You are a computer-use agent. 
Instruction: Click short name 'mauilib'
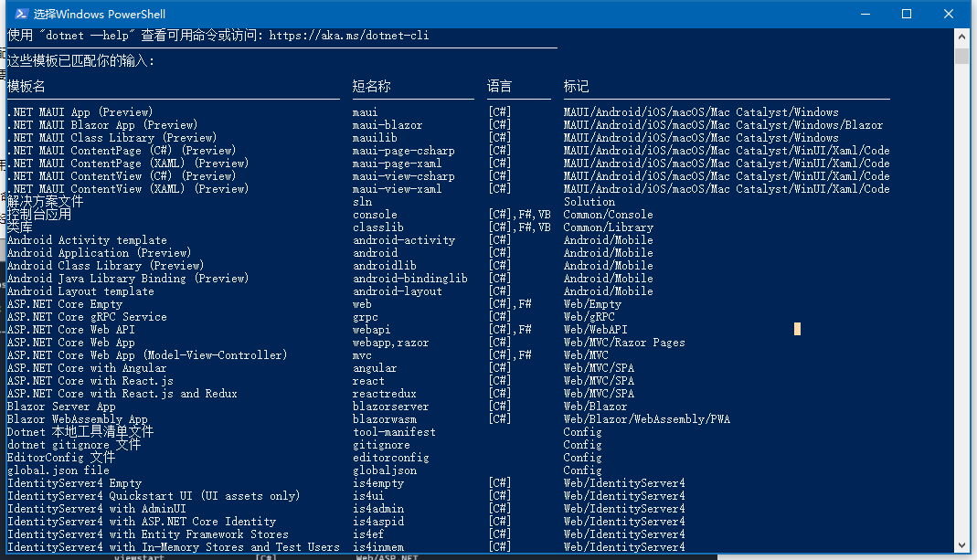[x=375, y=138]
